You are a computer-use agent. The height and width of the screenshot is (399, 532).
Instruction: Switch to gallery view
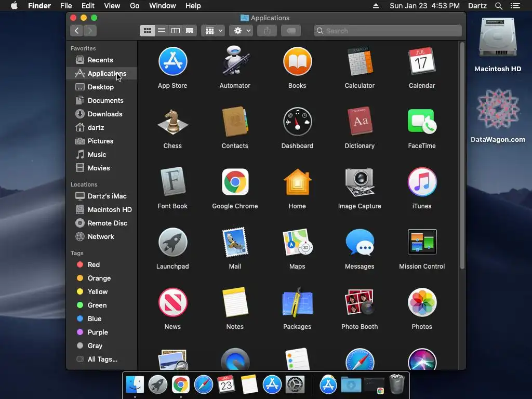[x=190, y=31]
